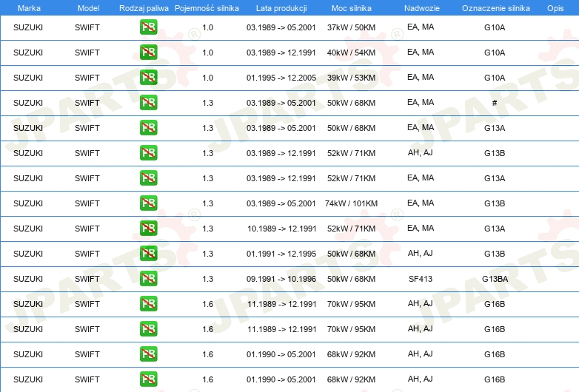Click G10A in the 39kW / 53KM row

[495, 78]
